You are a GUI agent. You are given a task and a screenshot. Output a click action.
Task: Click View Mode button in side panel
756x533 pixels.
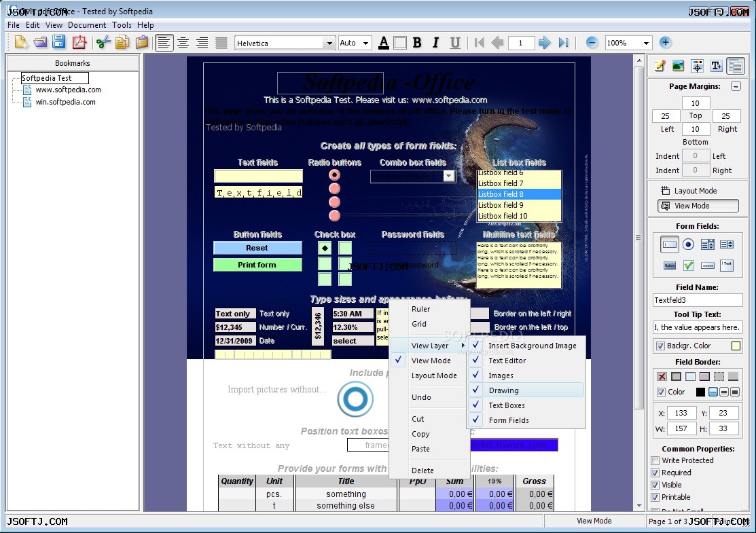[x=698, y=206]
